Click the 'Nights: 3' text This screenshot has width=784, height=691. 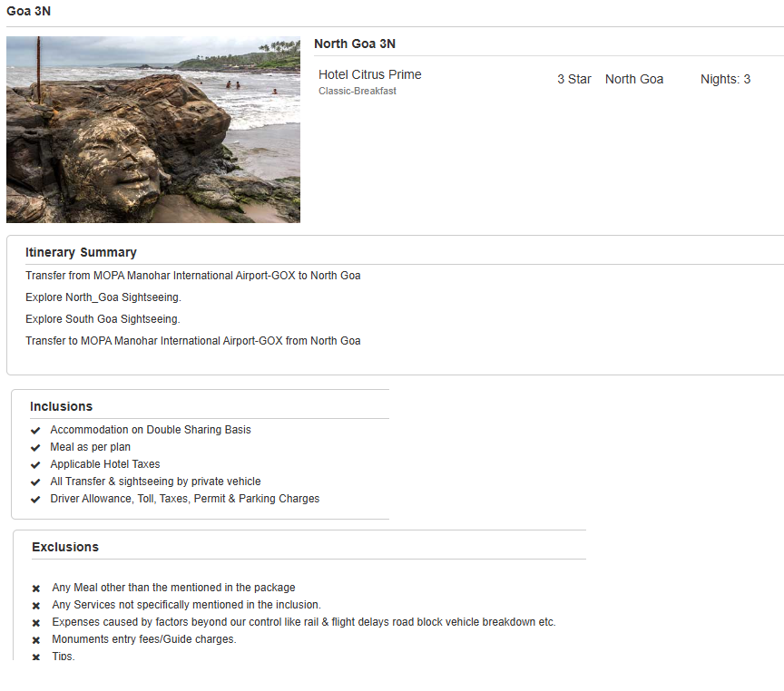(725, 79)
